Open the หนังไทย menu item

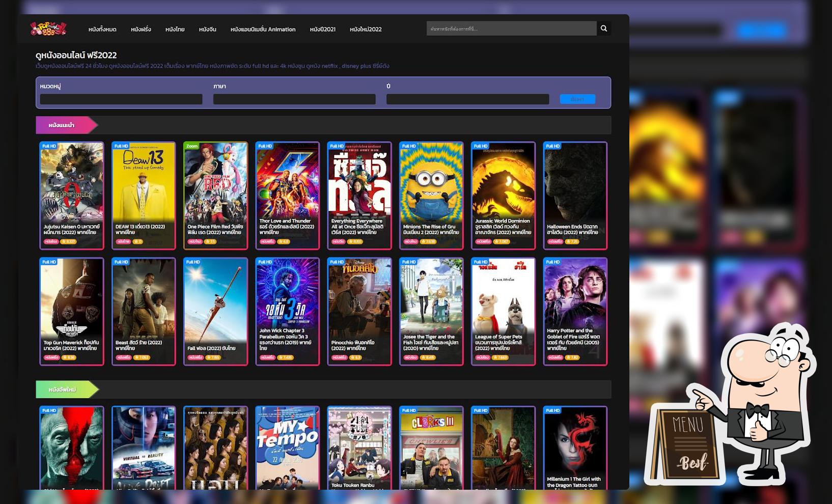(175, 29)
